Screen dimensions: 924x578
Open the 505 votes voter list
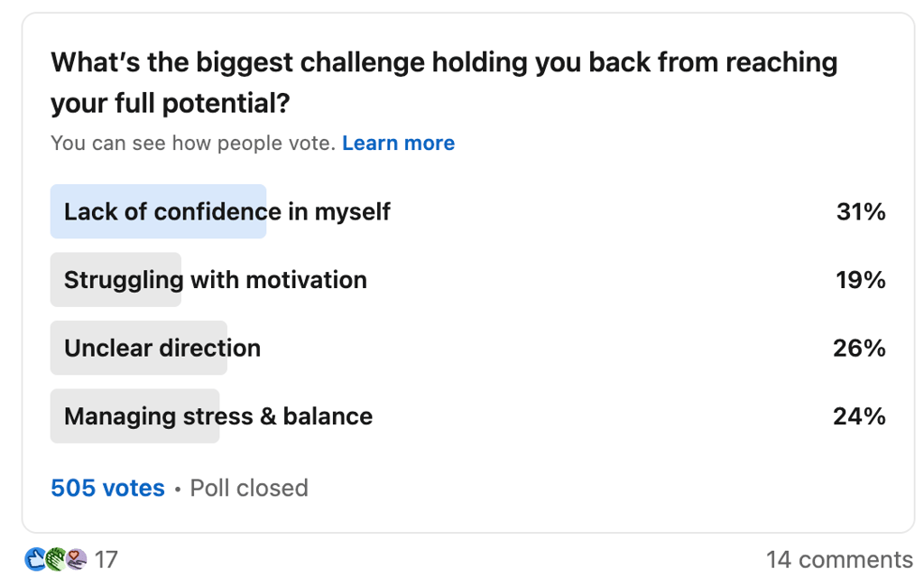[x=107, y=488]
